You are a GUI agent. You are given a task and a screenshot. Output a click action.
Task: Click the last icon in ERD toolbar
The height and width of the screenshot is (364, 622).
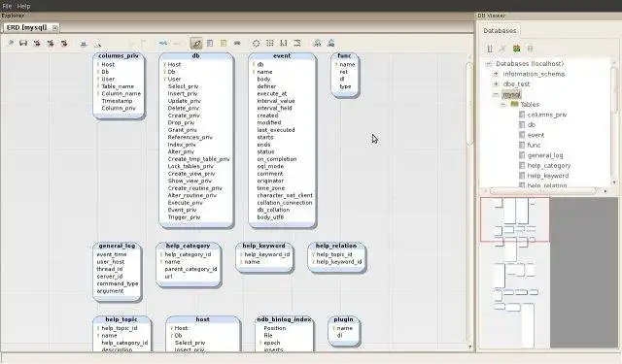(330, 43)
